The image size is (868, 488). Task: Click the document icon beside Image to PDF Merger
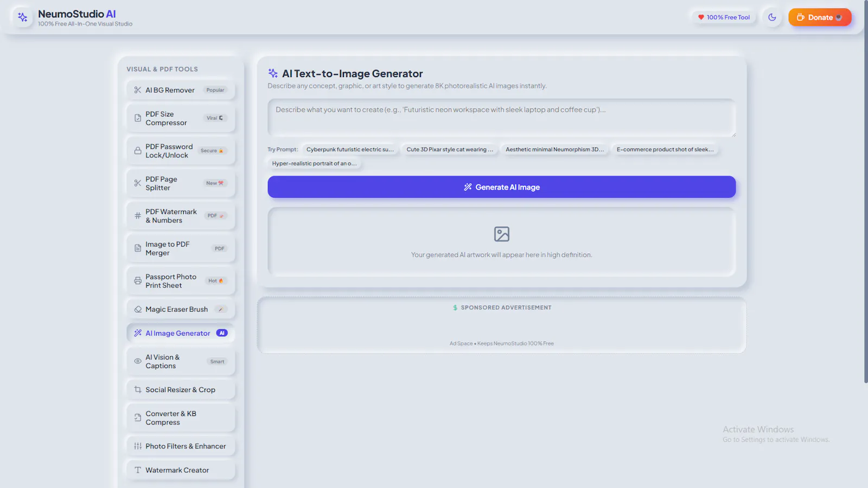click(138, 248)
